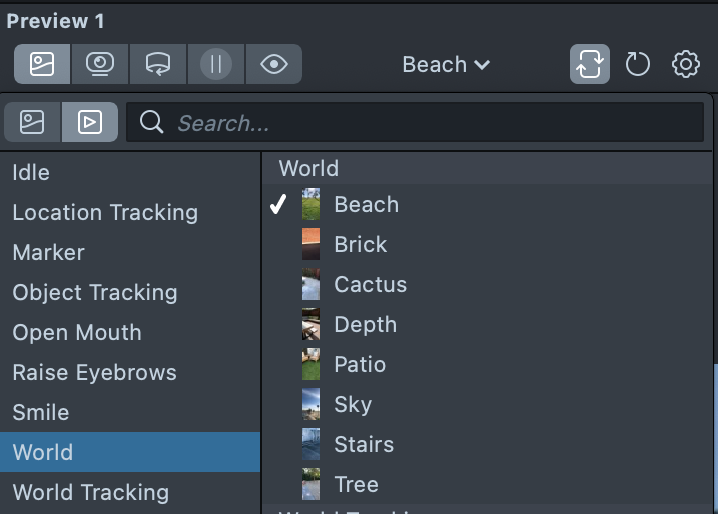Toggle the eye visibility icon in toolbar
The image size is (718, 514).
coord(273,65)
